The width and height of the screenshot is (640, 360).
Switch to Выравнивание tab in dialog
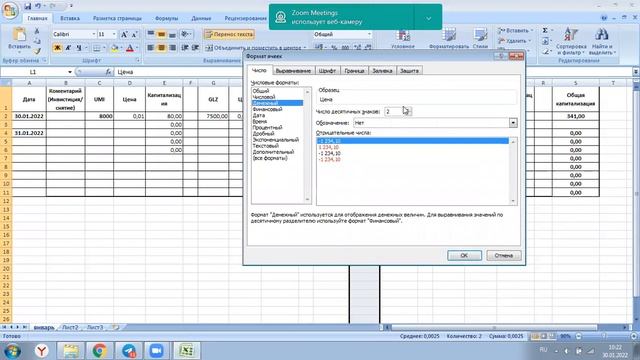[x=293, y=71]
